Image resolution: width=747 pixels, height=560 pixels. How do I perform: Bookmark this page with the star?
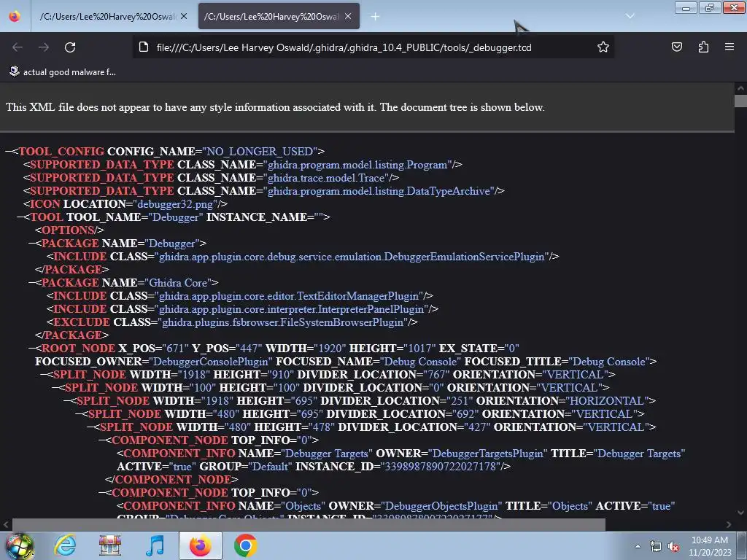[603, 47]
